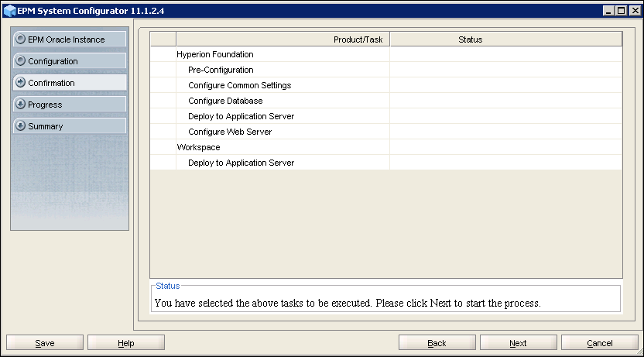Image resolution: width=644 pixels, height=357 pixels.
Task: Click the EPM System Configurator title bar icon
Action: [9, 11]
